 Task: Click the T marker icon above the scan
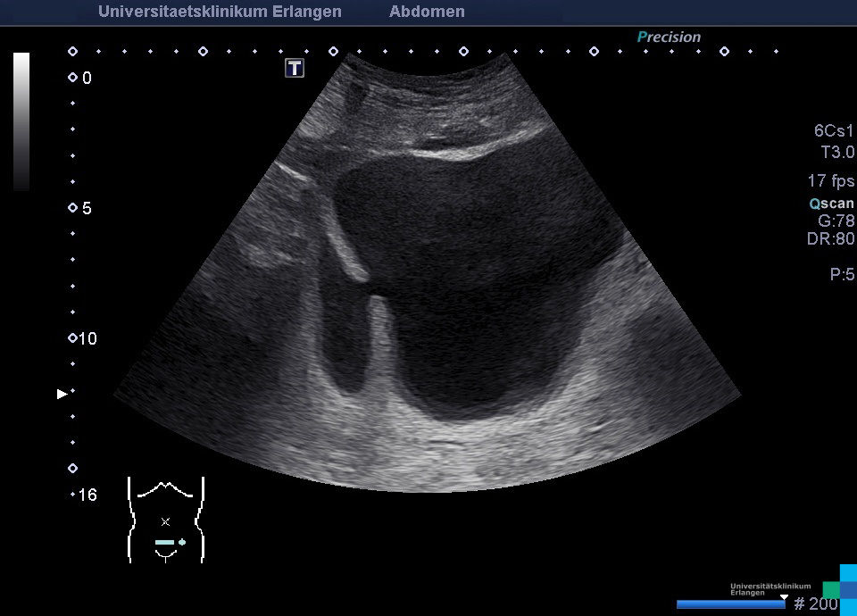[295, 68]
